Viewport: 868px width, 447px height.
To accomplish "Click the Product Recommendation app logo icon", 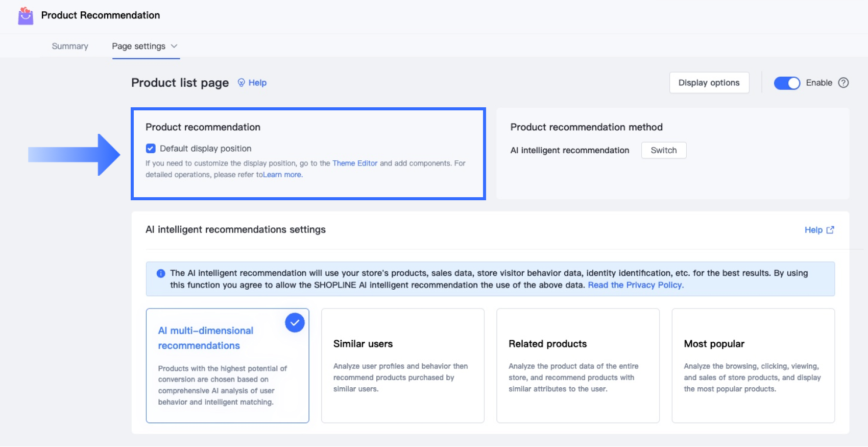I will 26,16.
